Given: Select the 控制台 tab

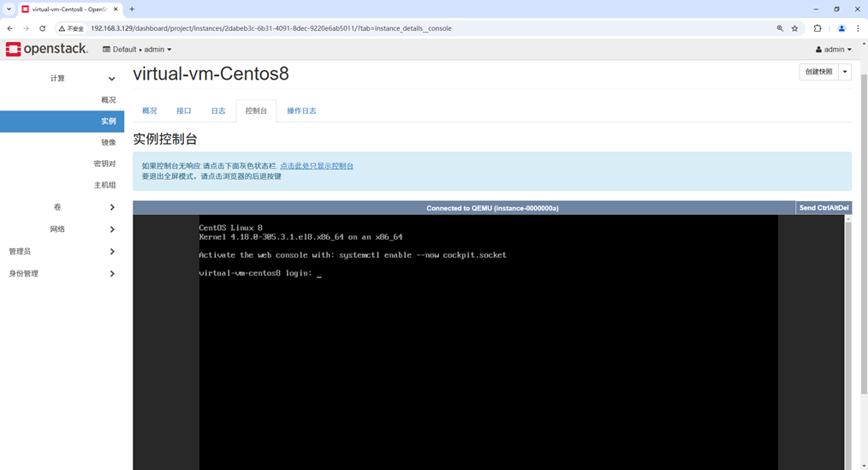Looking at the screenshot, I should 256,110.
